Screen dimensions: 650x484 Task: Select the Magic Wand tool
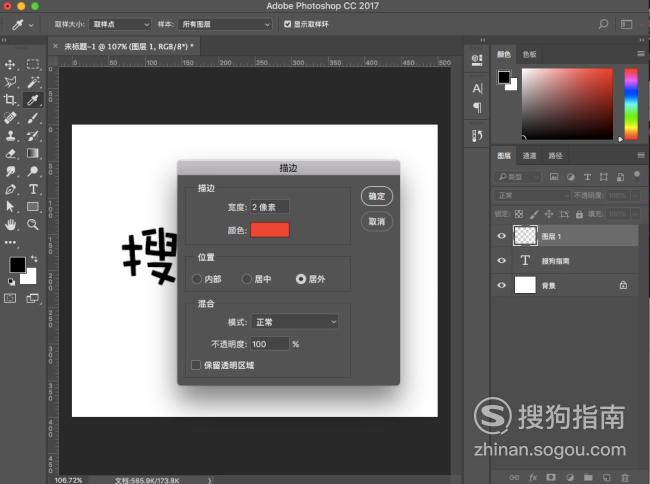[x=33, y=82]
